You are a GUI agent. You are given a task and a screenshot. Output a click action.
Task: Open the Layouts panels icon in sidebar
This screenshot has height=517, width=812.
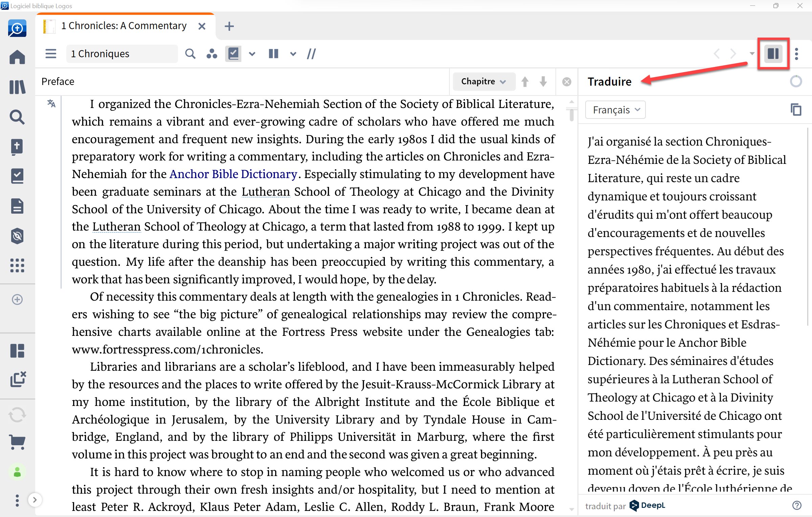[17, 351]
